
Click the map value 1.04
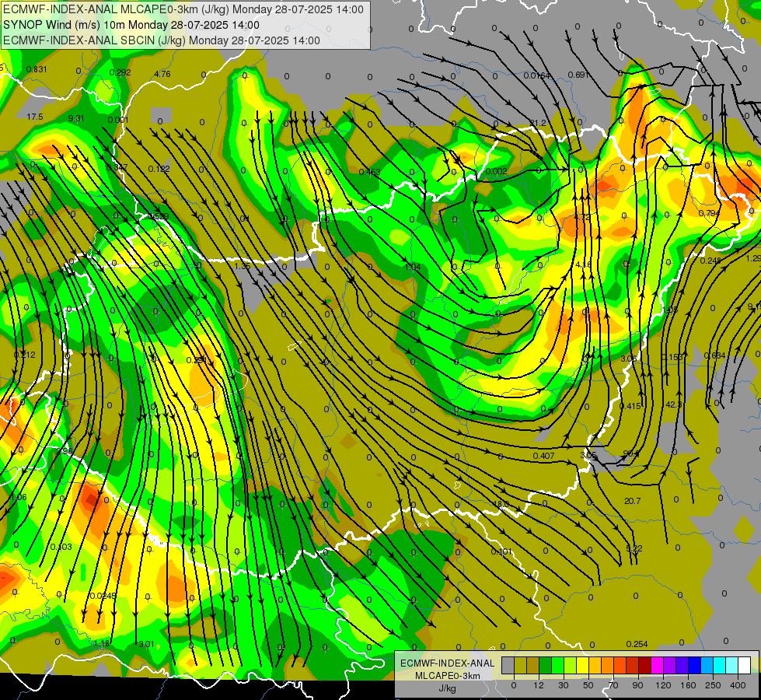click(413, 267)
